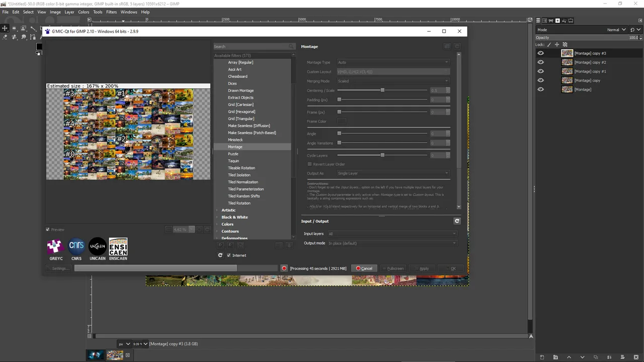Cancel the G'MIC processing

(364, 268)
